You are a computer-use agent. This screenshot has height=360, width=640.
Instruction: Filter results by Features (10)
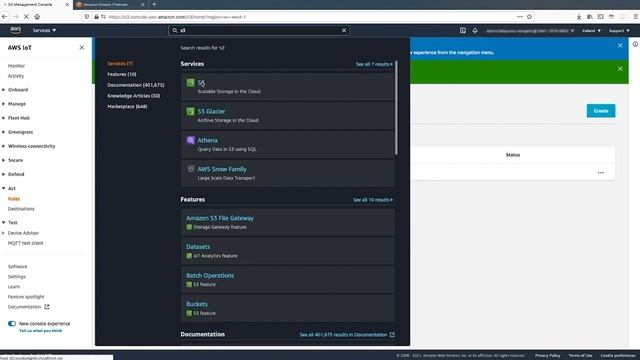click(x=122, y=74)
